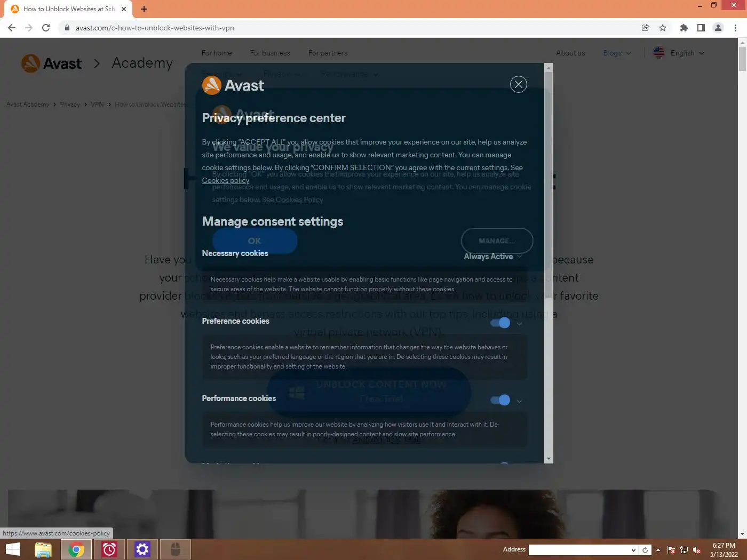This screenshot has width=747, height=560.
Task: Open the About us link
Action: [x=570, y=53]
